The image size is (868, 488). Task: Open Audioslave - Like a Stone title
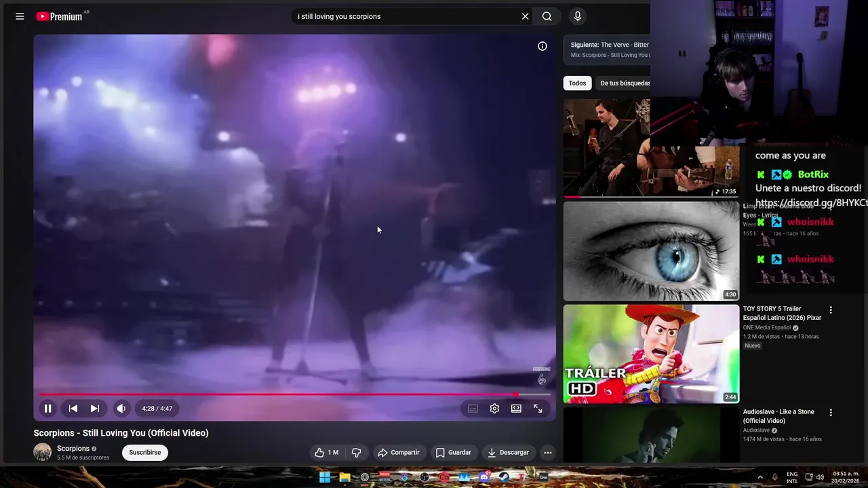point(778,416)
